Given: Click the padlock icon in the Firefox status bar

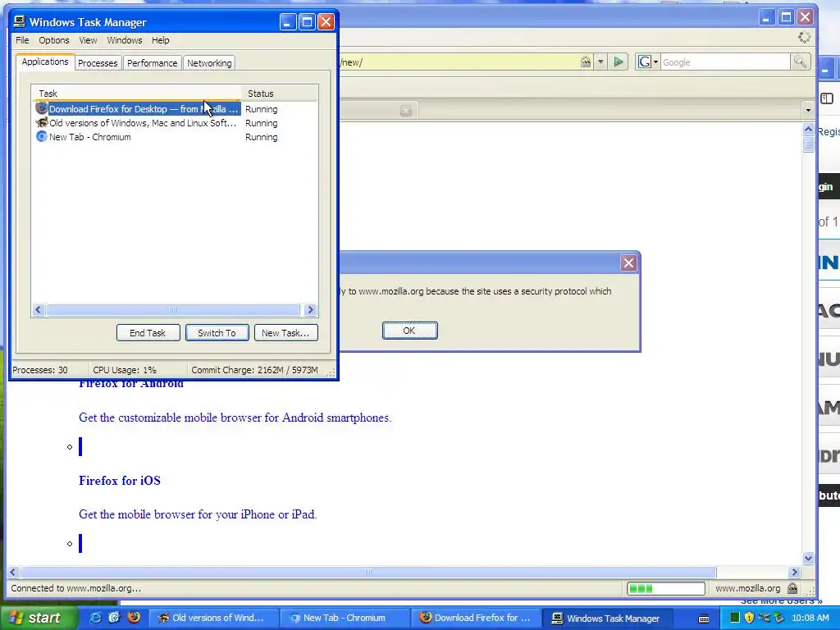Looking at the screenshot, I should [792, 588].
